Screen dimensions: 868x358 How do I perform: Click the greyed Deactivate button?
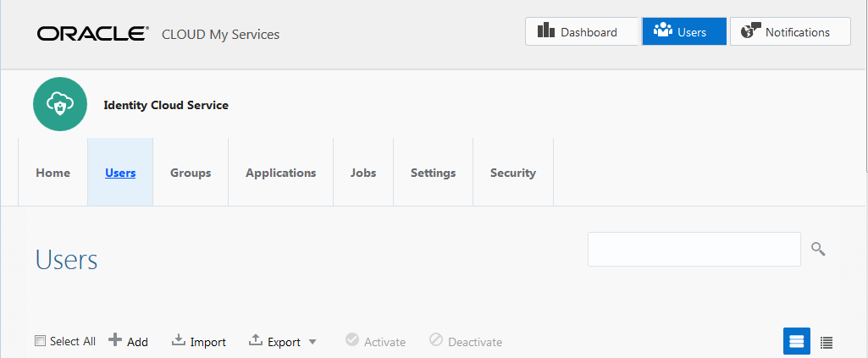pos(466,341)
